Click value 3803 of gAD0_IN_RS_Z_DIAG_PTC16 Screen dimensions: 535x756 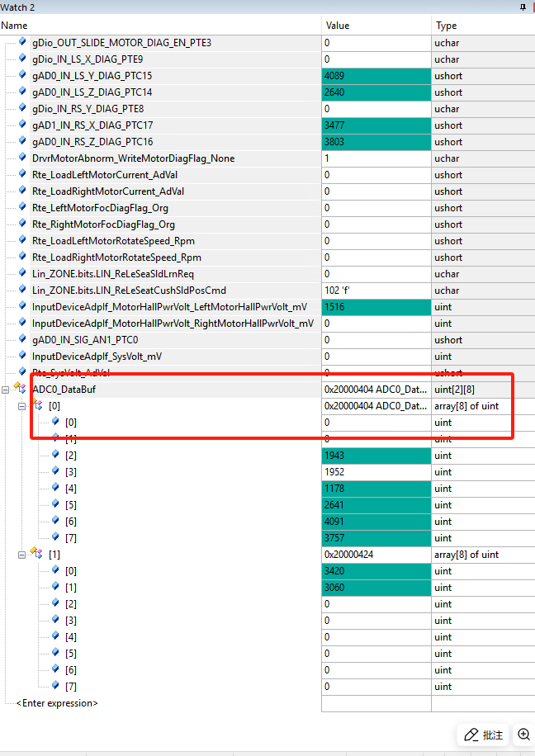[x=376, y=142]
